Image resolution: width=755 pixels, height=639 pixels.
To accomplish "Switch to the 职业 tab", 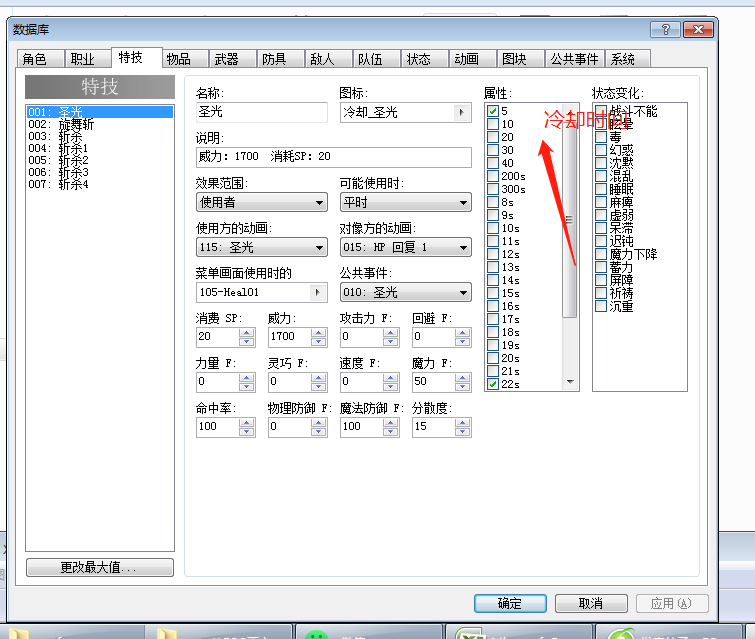I will click(x=88, y=59).
